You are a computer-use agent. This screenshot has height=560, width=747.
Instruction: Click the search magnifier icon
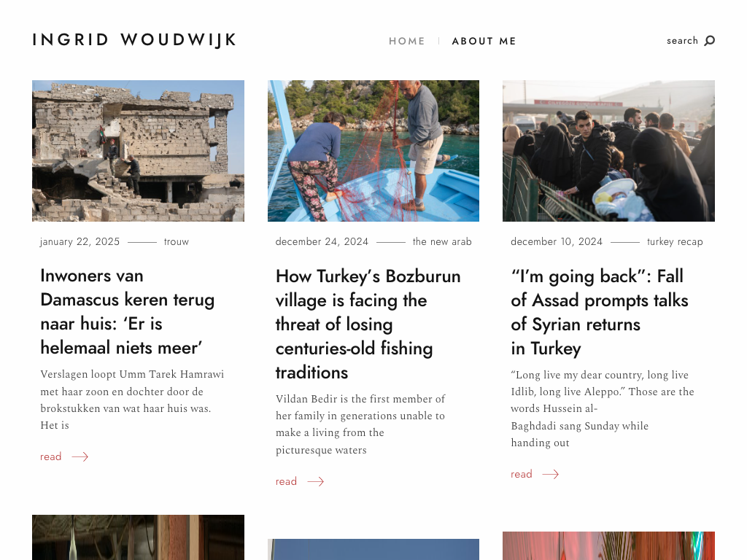click(709, 41)
